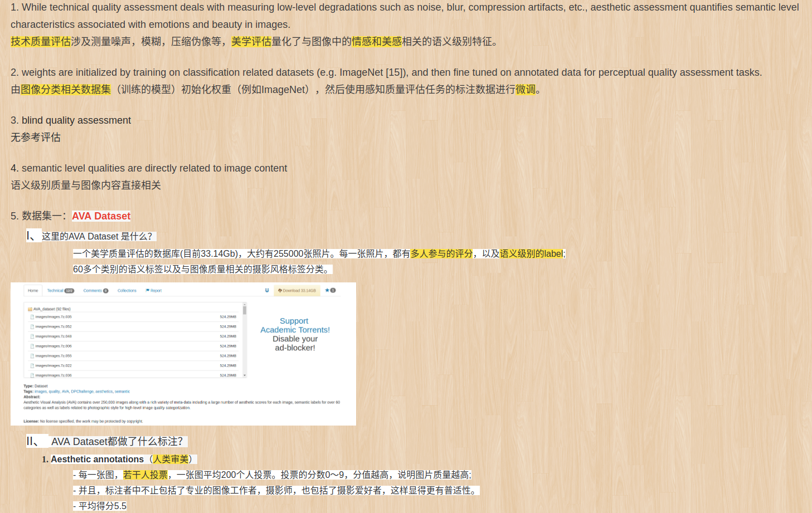
Task: Click the 'quality' tag link
Action: (x=54, y=392)
